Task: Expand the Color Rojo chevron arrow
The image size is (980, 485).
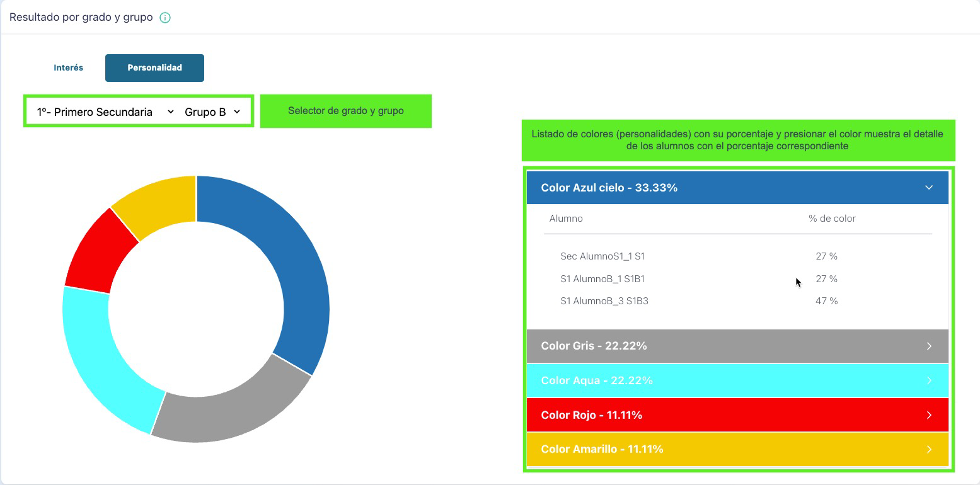Action: click(x=928, y=415)
